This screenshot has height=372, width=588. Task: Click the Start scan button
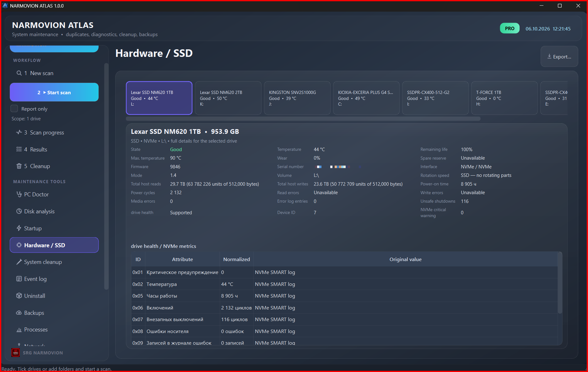click(x=54, y=92)
